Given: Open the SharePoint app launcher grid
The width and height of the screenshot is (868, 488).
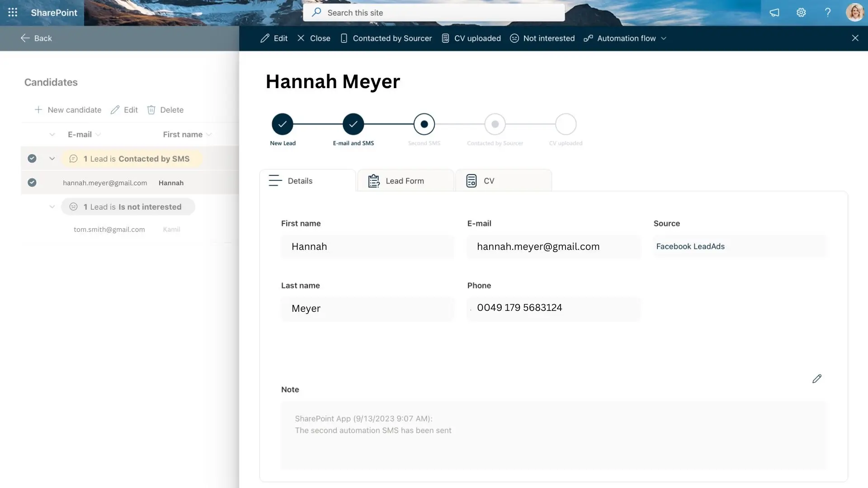Looking at the screenshot, I should (x=12, y=12).
